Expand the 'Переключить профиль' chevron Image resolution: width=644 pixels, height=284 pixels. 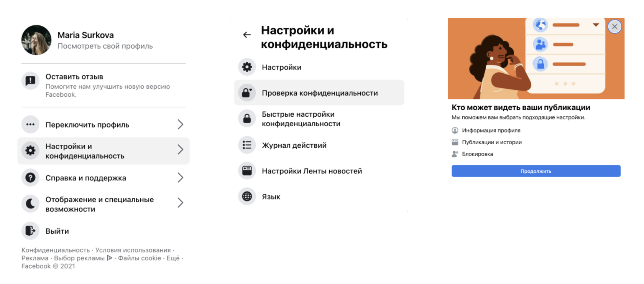181,124
